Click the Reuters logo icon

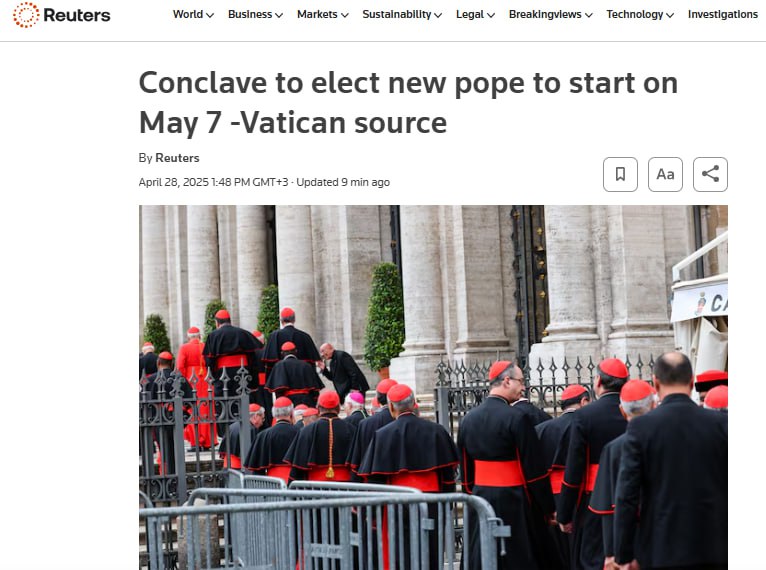coord(26,15)
